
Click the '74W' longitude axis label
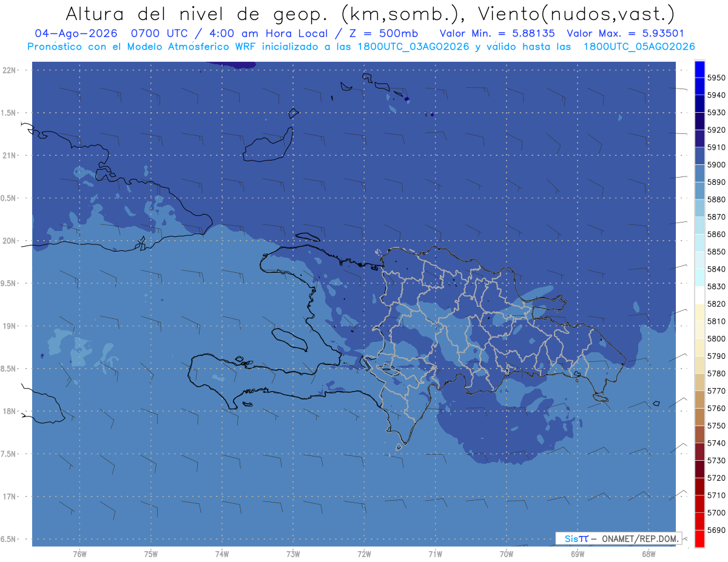[x=222, y=554]
